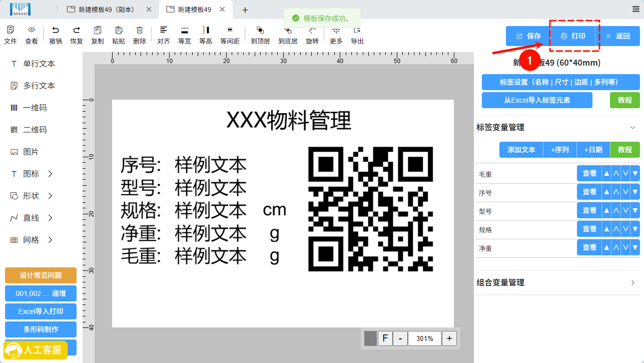Screen dimensions: 644x363
Task: Open the 更多 (More) toolbar item
Action: click(x=336, y=35)
